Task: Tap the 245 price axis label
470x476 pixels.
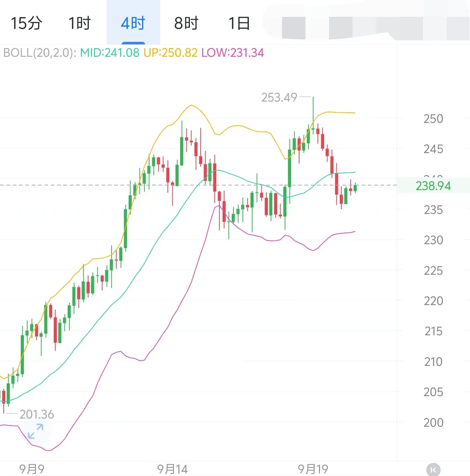Action: pos(433,149)
